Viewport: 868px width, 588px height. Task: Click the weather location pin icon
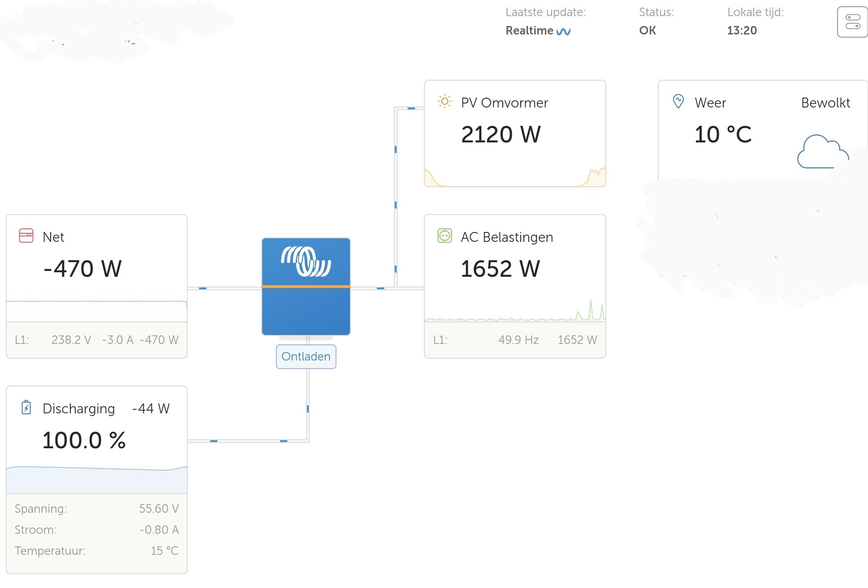(x=678, y=102)
